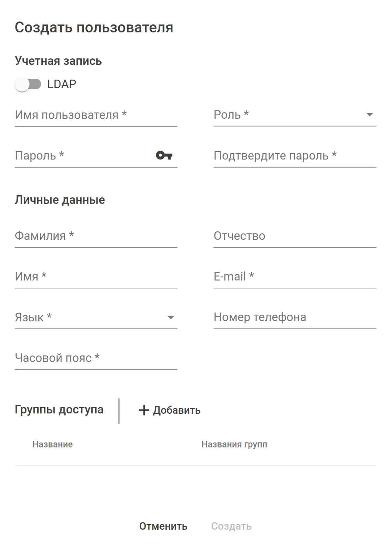Focus the Часовой пояс field
The image size is (392, 549).
click(x=96, y=358)
